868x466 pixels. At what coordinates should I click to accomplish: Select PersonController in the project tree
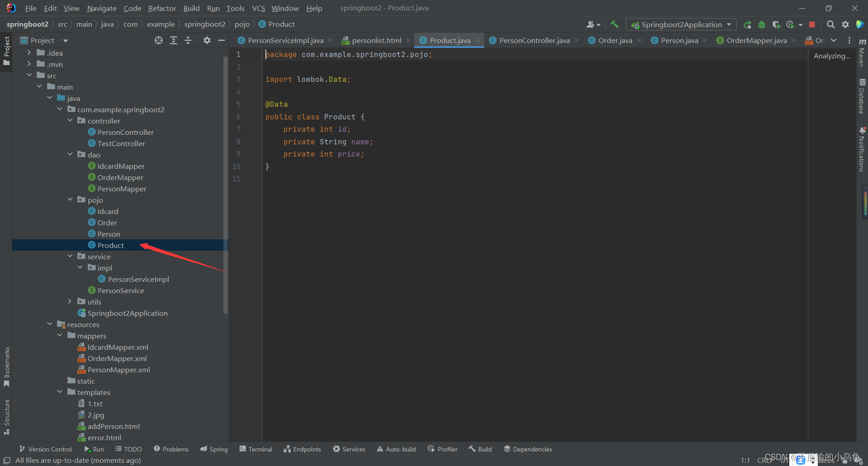126,132
